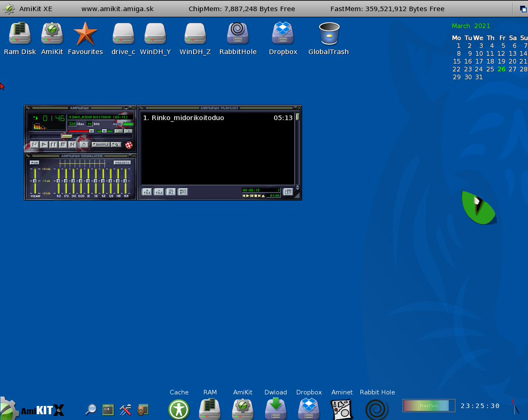The height and width of the screenshot is (420, 528).
Task: Click the Aminet dock icon
Action: point(342,409)
